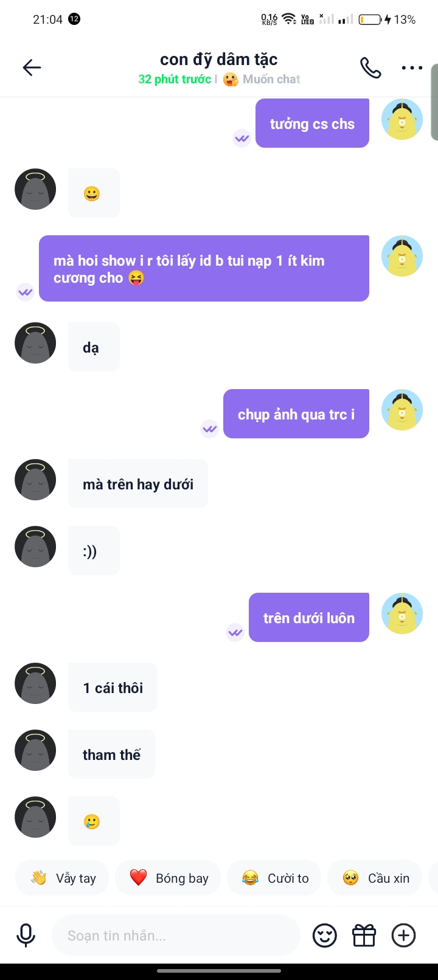Send the 'Cầu xin' quick reaction
The height and width of the screenshot is (980, 438).
coord(375,878)
